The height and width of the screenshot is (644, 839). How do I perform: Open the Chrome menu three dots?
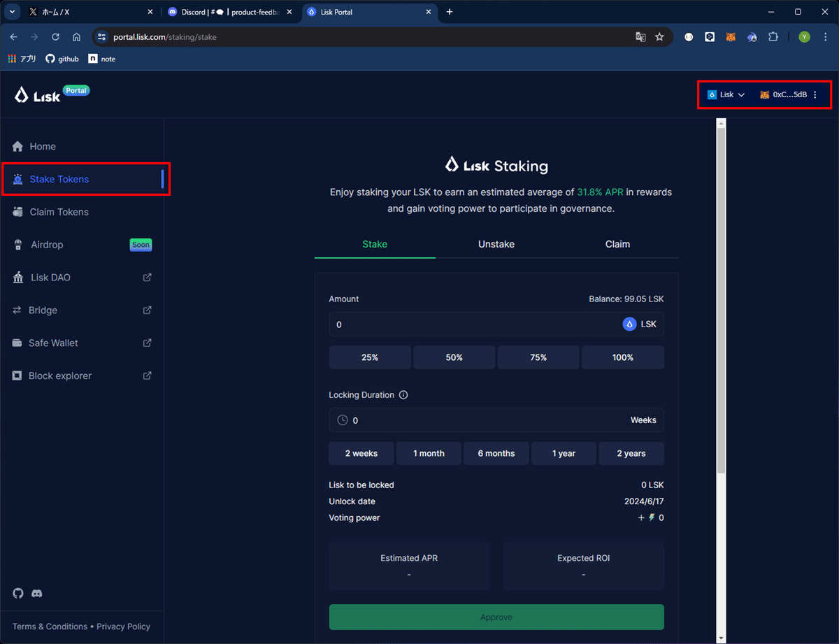pyautogui.click(x=825, y=37)
